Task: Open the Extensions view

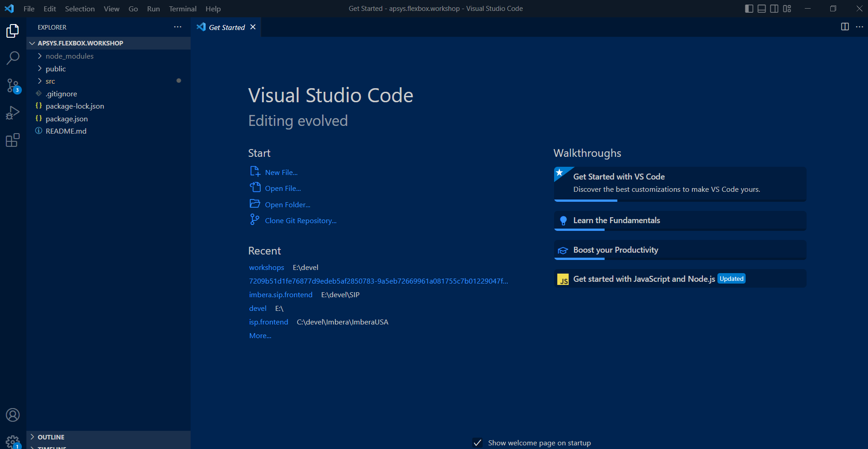Action: (13, 140)
